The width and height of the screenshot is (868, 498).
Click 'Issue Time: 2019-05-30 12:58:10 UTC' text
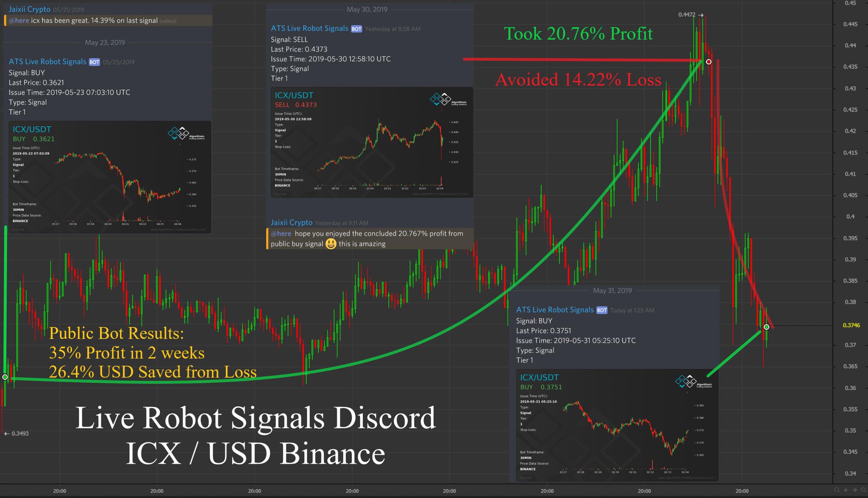(331, 59)
